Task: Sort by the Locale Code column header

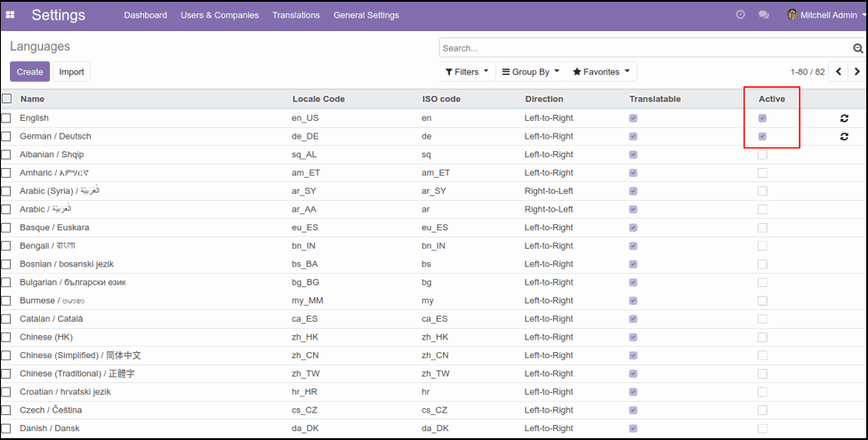Action: [318, 99]
